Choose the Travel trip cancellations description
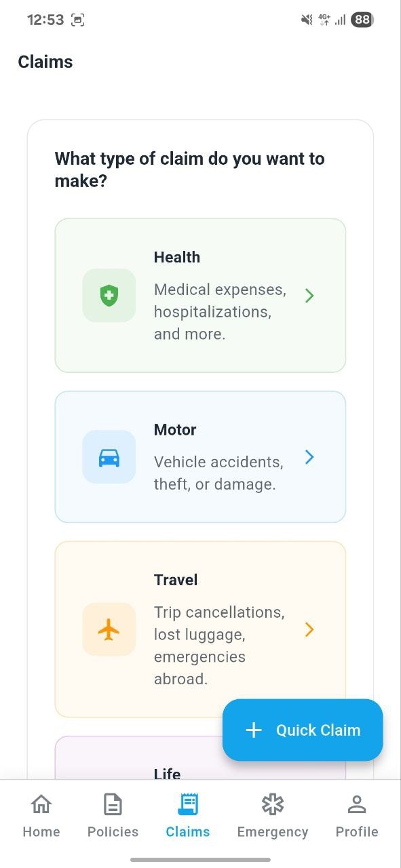Image resolution: width=401 pixels, height=868 pixels. pyautogui.click(x=220, y=646)
